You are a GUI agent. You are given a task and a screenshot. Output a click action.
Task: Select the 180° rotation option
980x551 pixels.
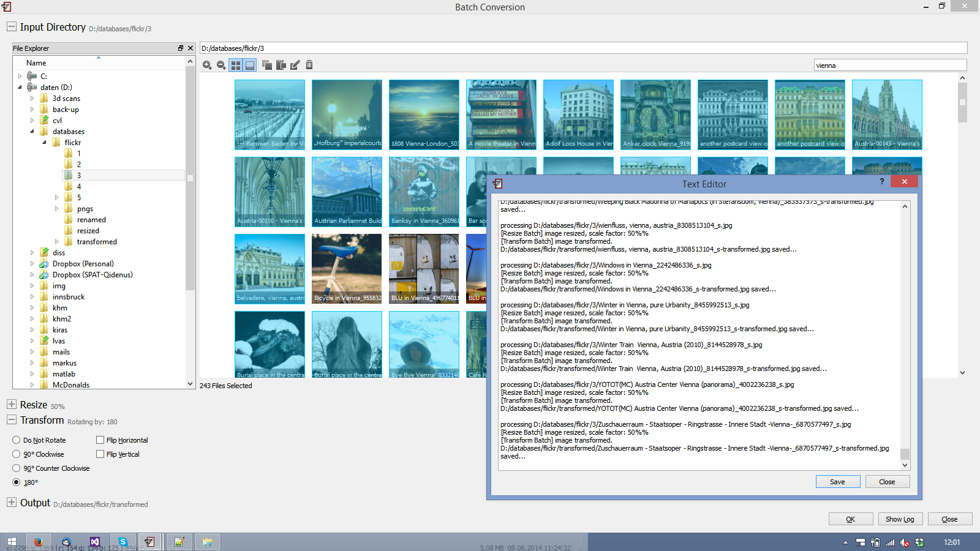point(25,482)
